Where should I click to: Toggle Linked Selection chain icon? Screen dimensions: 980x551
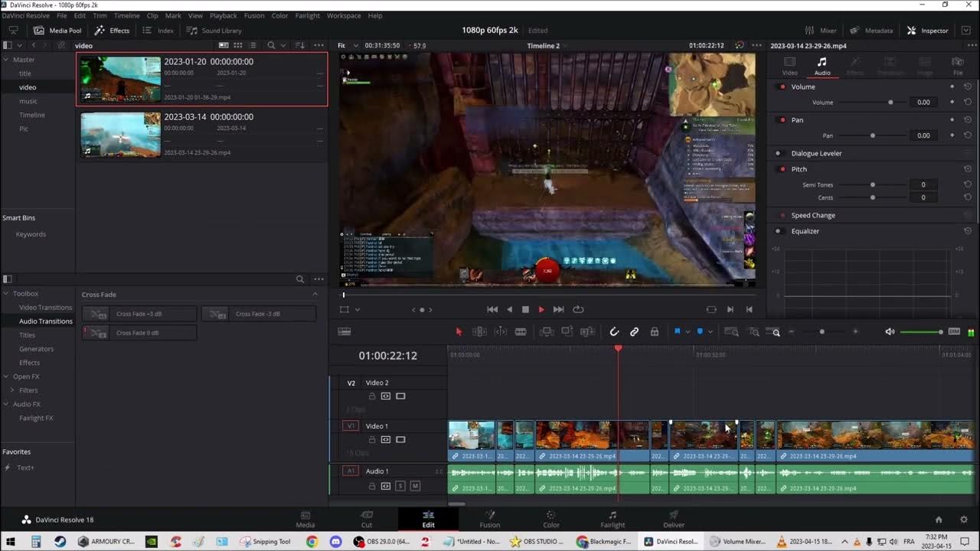coord(634,331)
